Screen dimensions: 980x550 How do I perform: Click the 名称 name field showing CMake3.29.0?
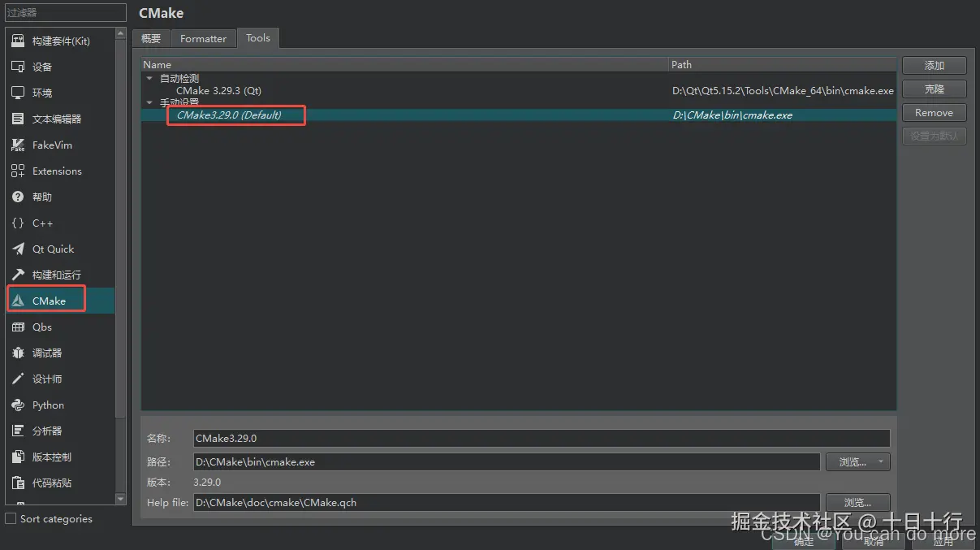tap(542, 438)
